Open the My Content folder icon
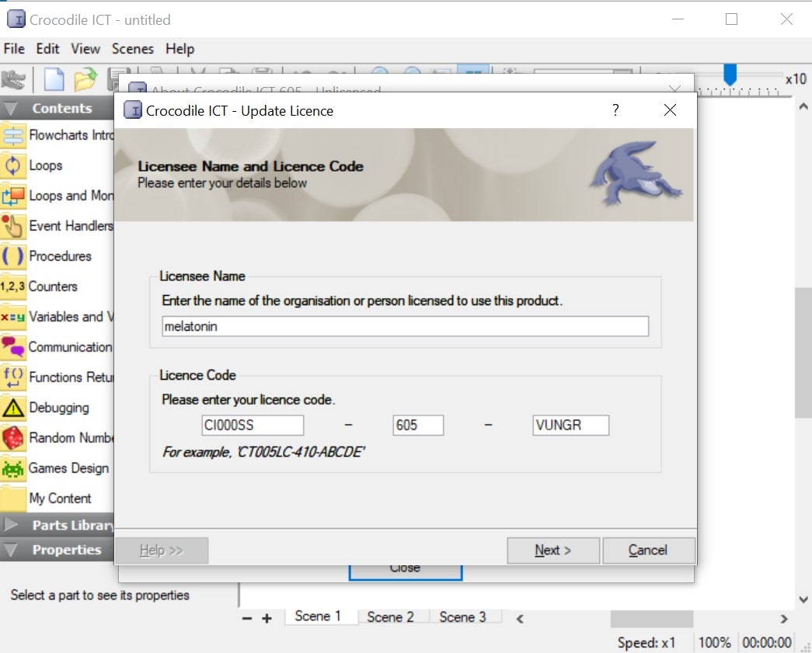This screenshot has height=653, width=812. tap(15, 498)
